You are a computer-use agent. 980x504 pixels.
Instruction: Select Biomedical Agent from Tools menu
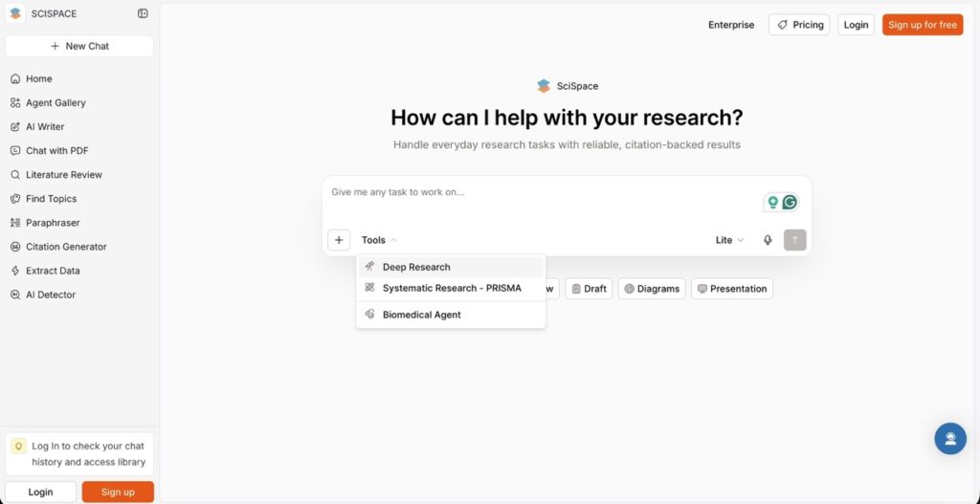pyautogui.click(x=451, y=315)
